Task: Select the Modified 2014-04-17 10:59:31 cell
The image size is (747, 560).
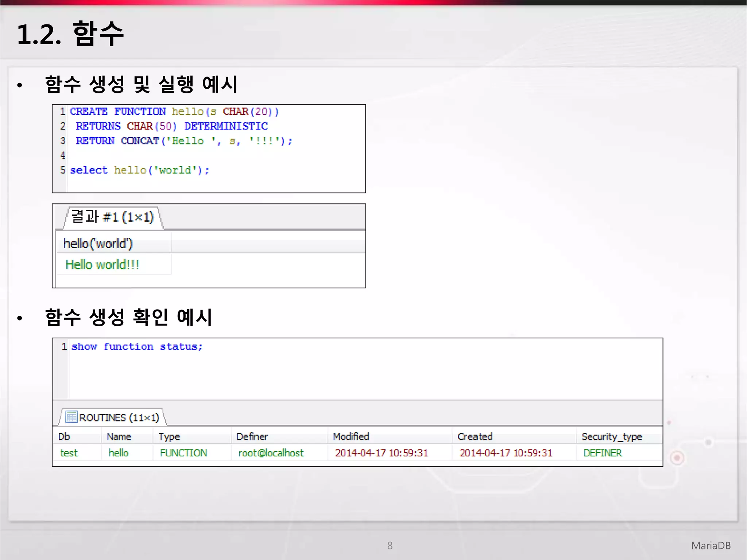Action: click(x=390, y=453)
